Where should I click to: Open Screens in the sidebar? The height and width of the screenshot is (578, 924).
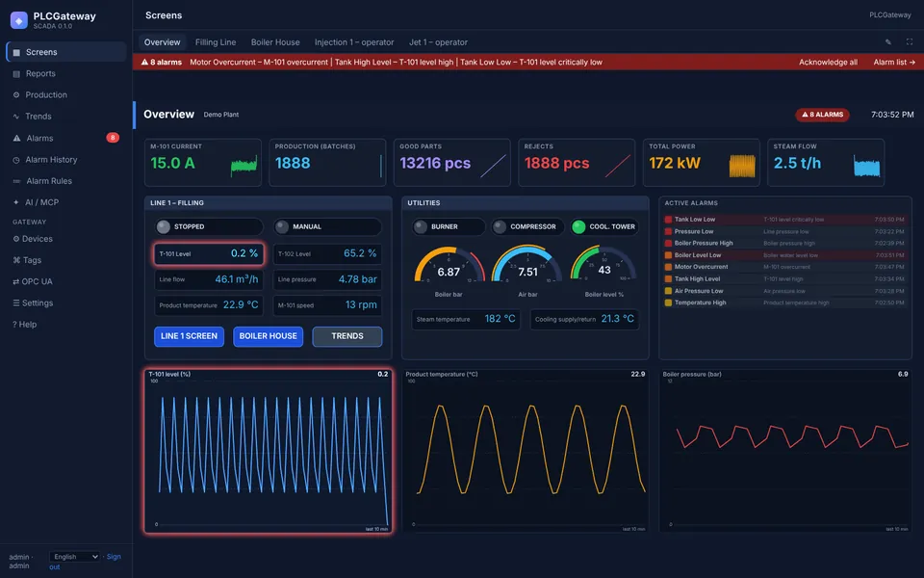pyautogui.click(x=66, y=52)
